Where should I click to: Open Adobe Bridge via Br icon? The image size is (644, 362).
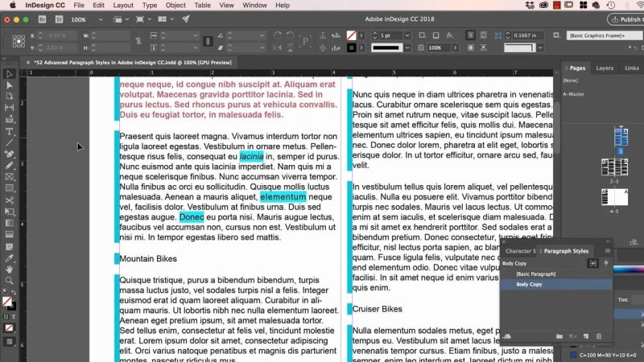[42, 19]
